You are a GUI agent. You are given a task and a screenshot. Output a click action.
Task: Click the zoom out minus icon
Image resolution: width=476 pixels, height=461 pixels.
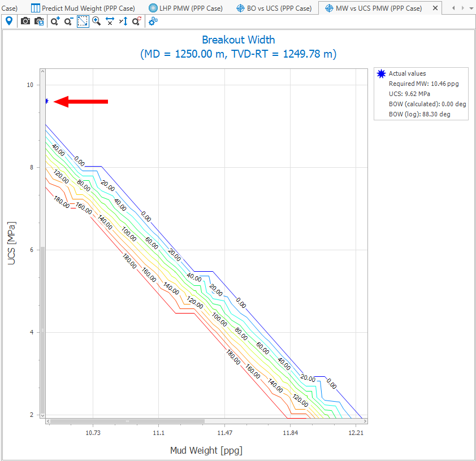click(x=68, y=21)
